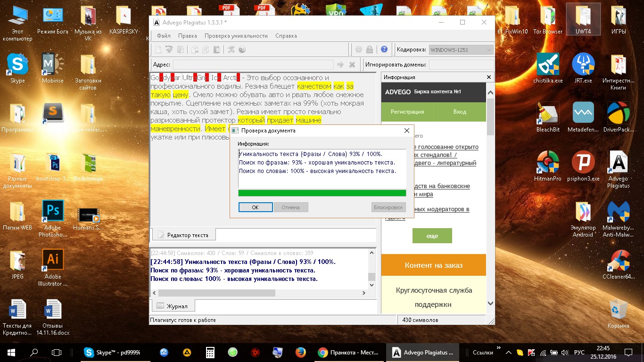Select the chistilka.exe desktop icon
The width and height of the screenshot is (644, 362).
click(x=548, y=68)
